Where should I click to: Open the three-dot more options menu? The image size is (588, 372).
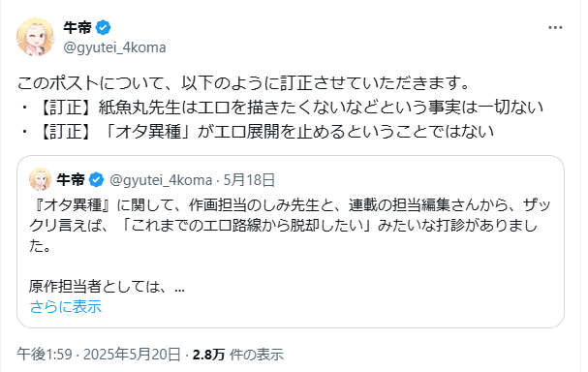pyautogui.click(x=555, y=28)
